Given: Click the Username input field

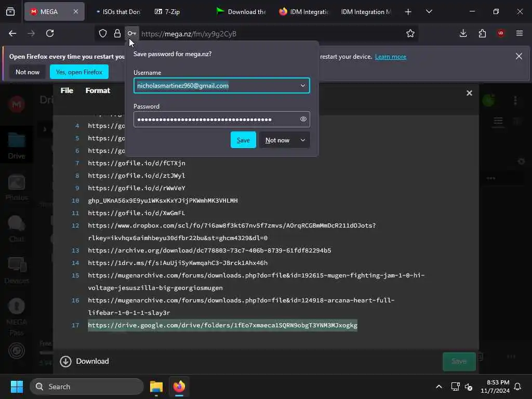Looking at the screenshot, I should [221, 86].
